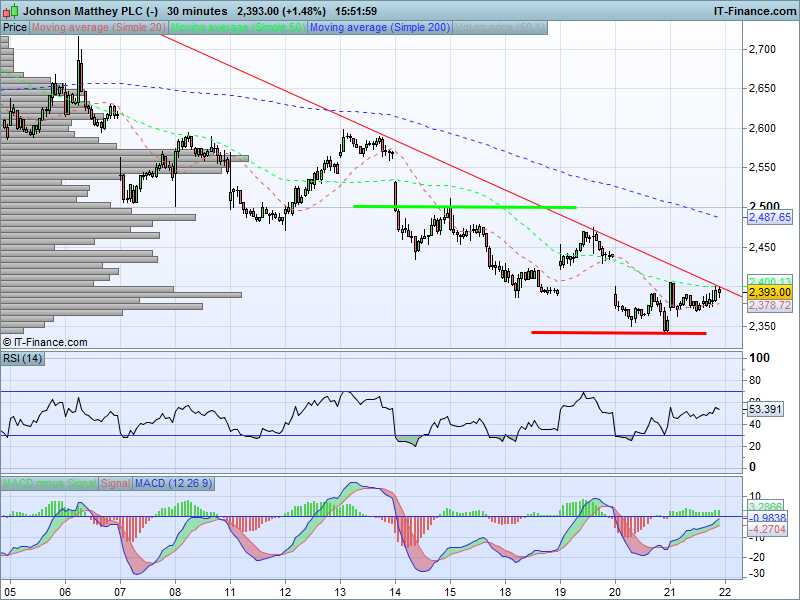Click the blue 2,487.65 moving average price tag
This screenshot has width=800, height=600.
click(769, 217)
